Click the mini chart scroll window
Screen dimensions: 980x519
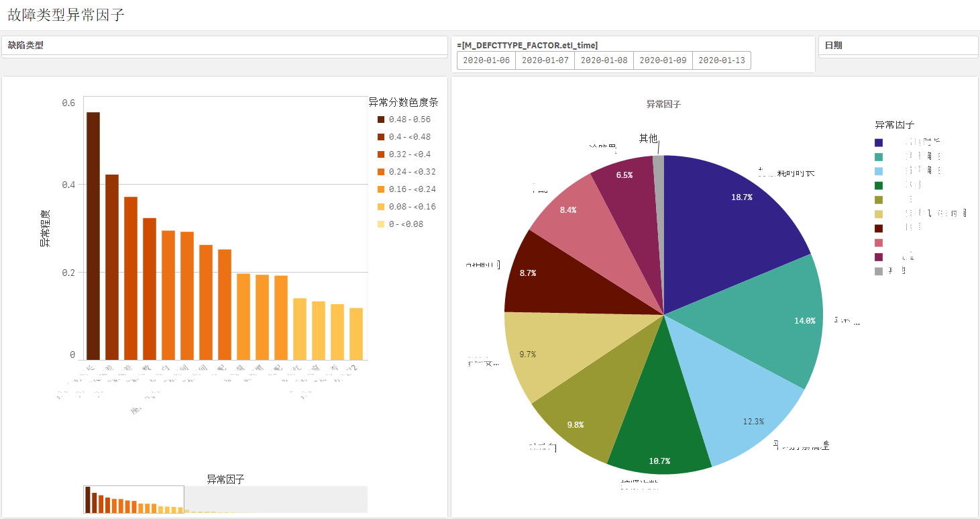(x=133, y=500)
